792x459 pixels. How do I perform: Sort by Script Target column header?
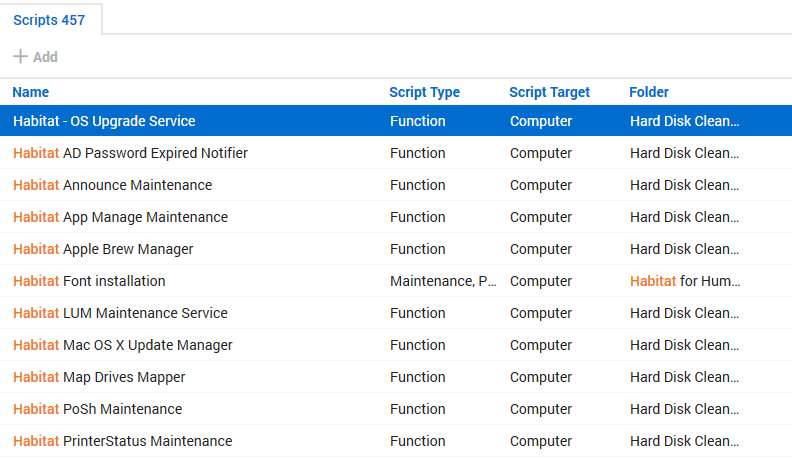pos(550,92)
